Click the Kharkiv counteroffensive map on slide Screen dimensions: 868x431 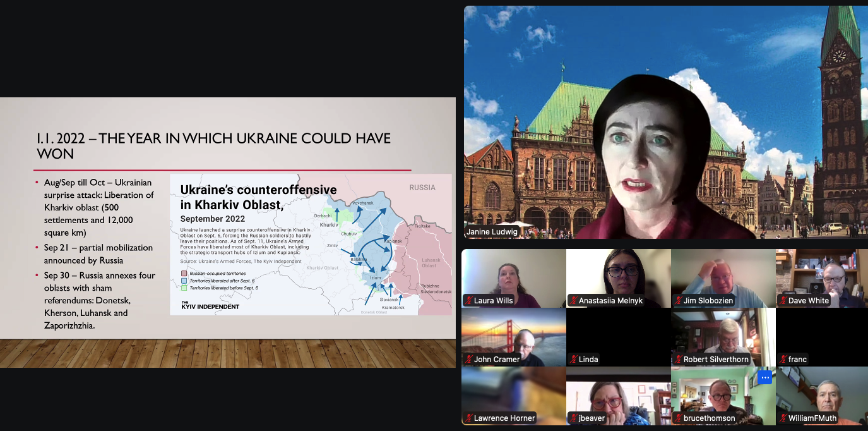point(311,245)
